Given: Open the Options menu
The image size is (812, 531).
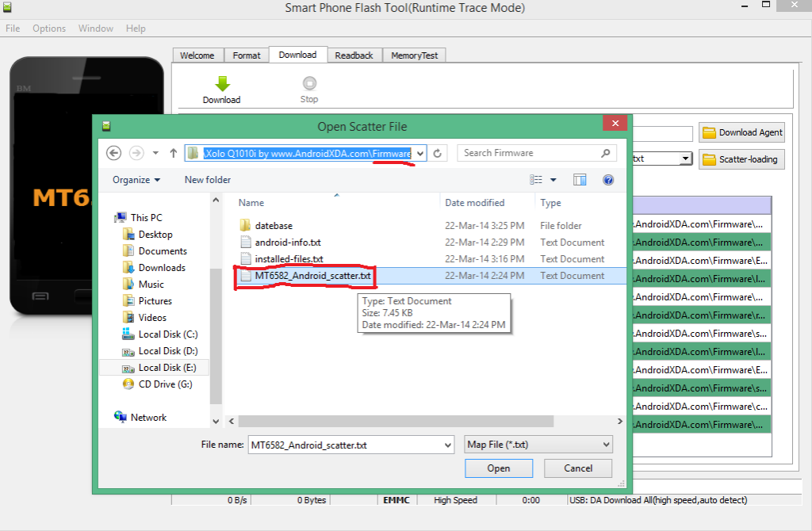Looking at the screenshot, I should click(49, 29).
